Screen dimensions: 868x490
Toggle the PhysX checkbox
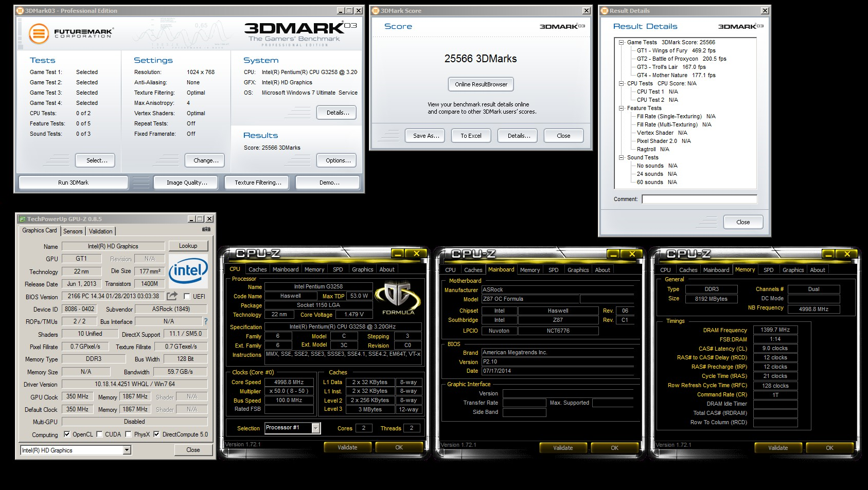pyautogui.click(x=128, y=434)
